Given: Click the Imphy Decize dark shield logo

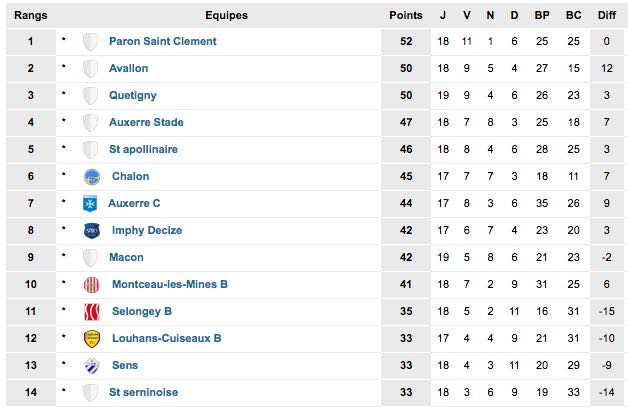Looking at the screenshot, I should click(92, 231).
